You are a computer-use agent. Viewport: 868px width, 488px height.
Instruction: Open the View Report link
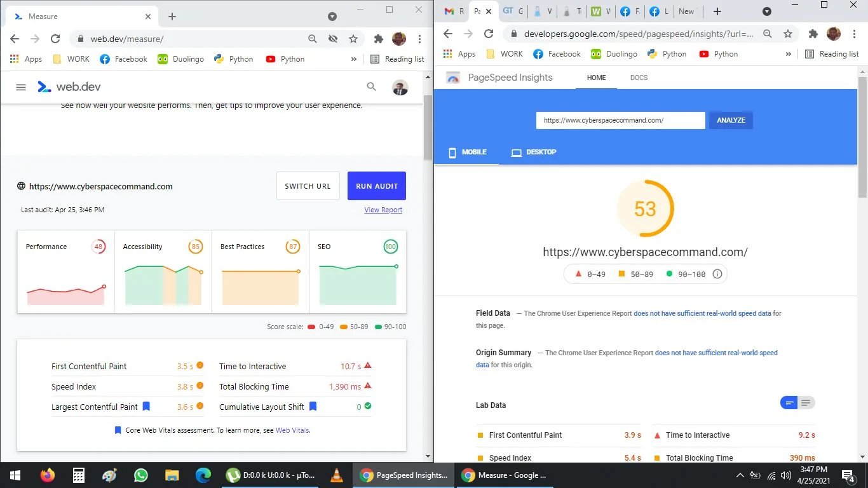click(x=383, y=210)
